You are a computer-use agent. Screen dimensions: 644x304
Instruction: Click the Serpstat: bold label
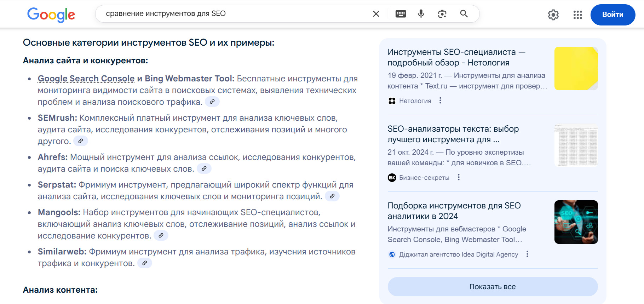coord(57,185)
